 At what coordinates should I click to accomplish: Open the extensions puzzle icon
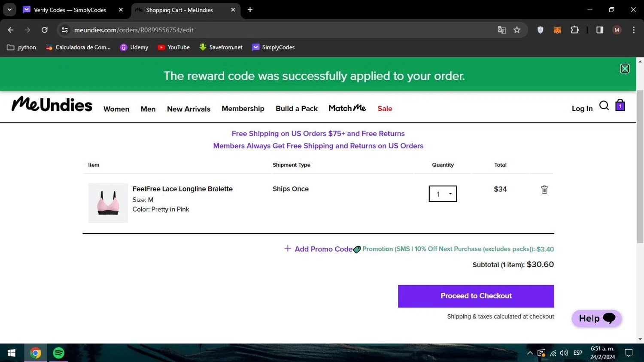coord(574,30)
